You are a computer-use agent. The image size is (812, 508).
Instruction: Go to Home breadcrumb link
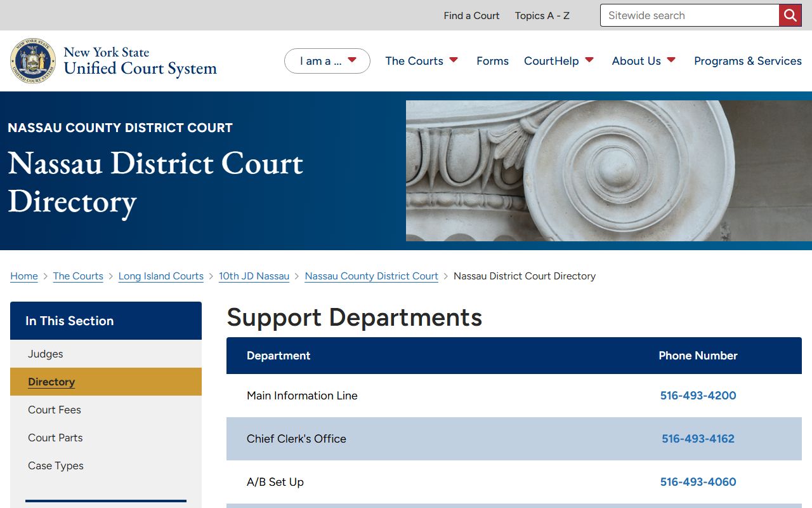point(24,276)
